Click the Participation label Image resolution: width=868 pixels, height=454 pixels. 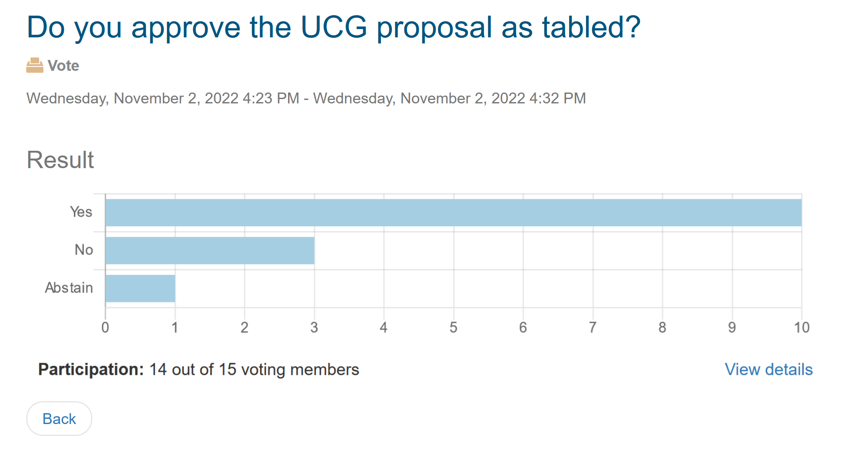[91, 369]
